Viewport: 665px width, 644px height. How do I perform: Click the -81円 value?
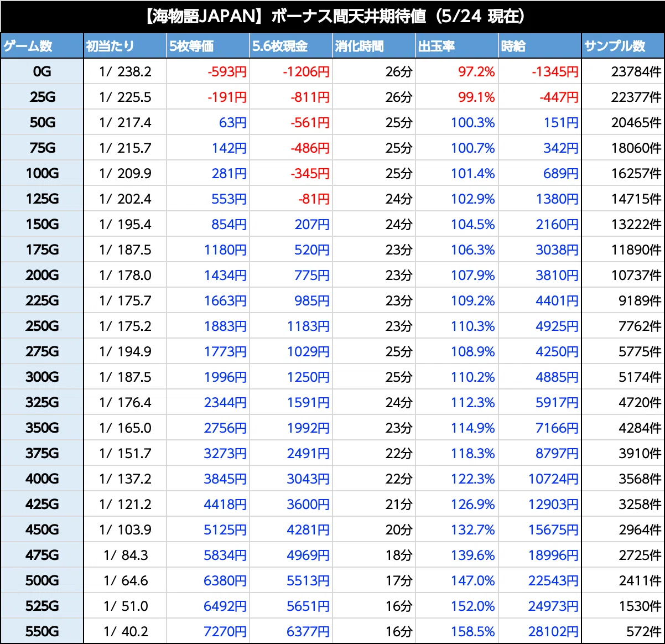[314, 199]
